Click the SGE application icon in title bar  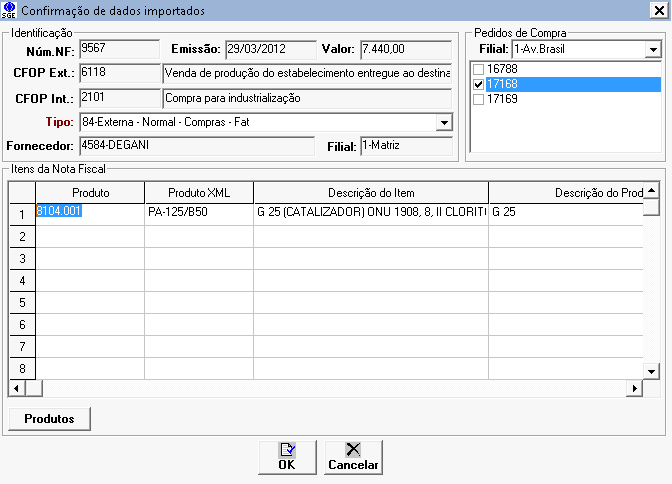[x=10, y=11]
